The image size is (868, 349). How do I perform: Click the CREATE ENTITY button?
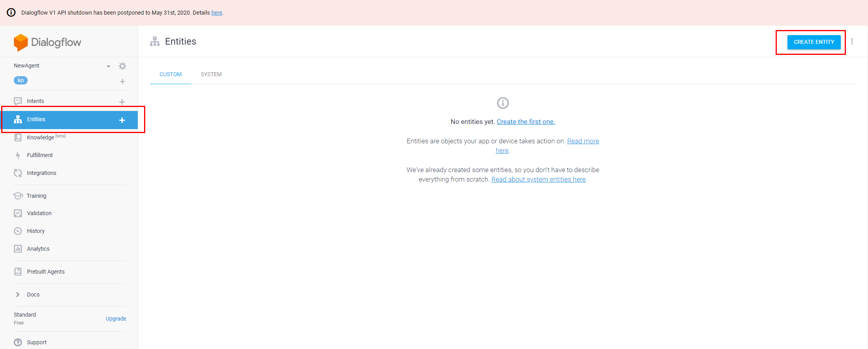[x=814, y=42]
